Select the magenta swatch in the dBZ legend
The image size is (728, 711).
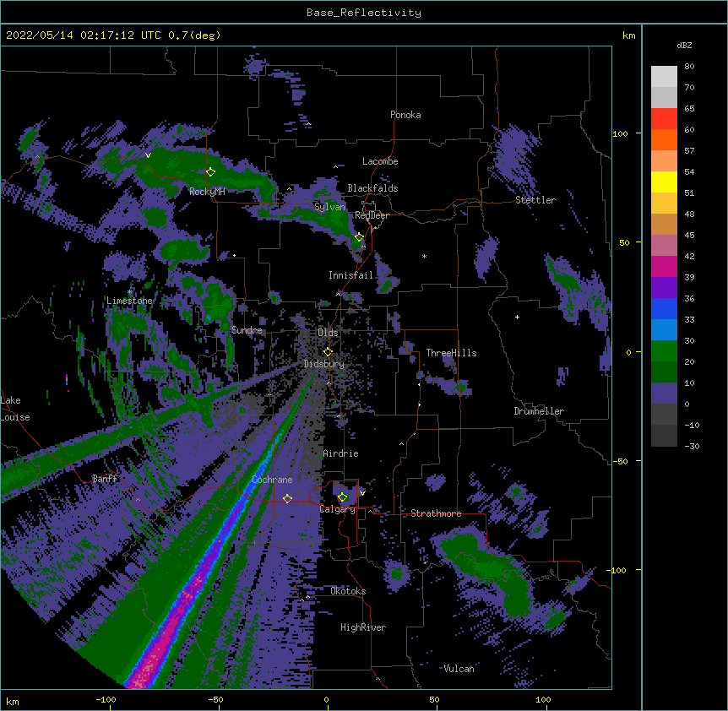coord(664,266)
